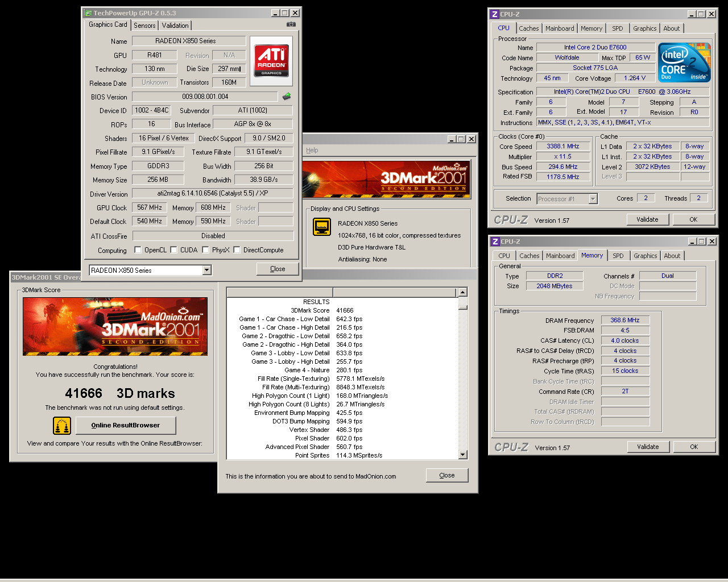This screenshot has width=728, height=582.
Task: Click Validate in the top CPU-Z window
Action: pos(647,219)
